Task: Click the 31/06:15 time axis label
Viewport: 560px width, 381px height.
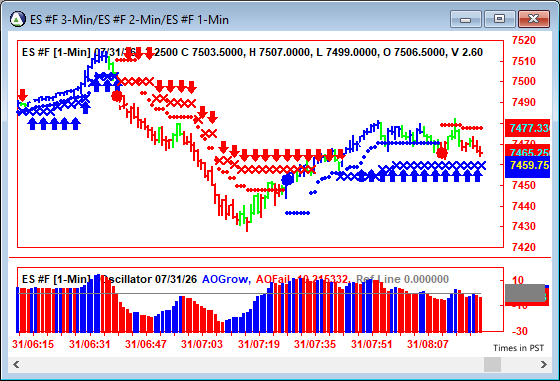Action: 33,345
